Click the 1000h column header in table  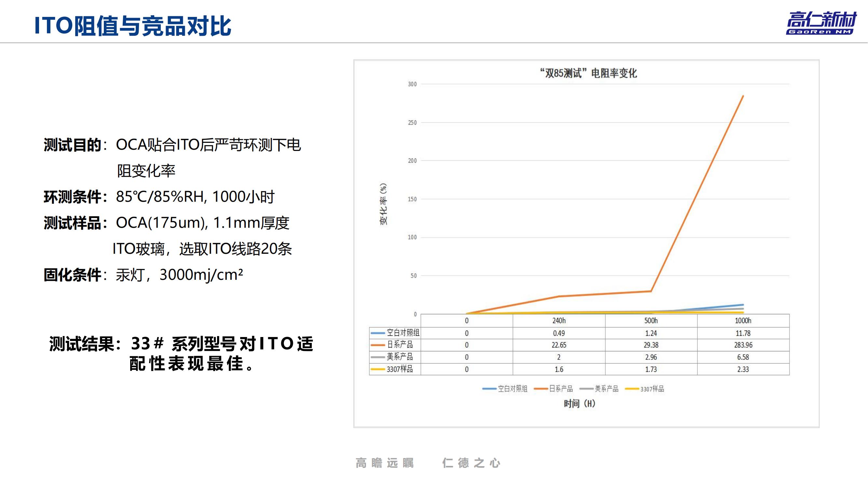point(743,321)
